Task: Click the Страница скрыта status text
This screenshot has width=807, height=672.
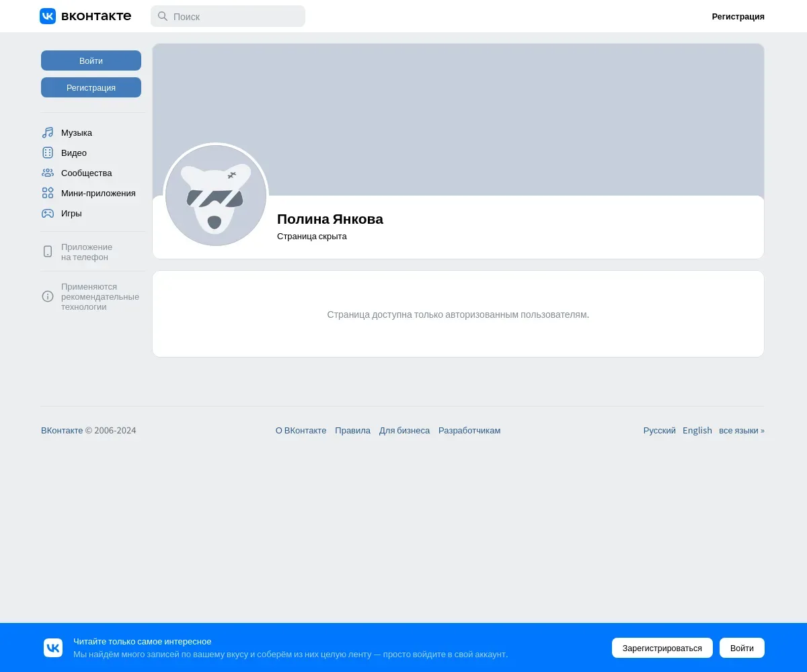Action: pos(312,237)
